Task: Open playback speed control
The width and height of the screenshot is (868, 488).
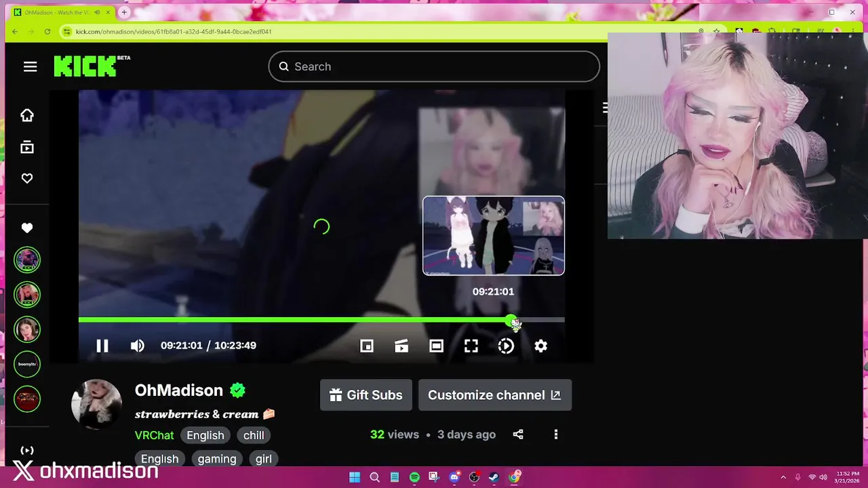Action: (x=506, y=346)
